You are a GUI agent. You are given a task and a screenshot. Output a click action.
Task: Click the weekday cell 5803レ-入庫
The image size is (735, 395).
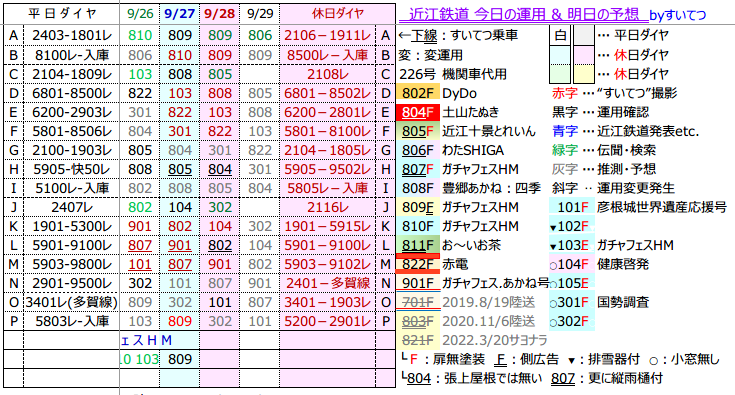click(x=72, y=321)
